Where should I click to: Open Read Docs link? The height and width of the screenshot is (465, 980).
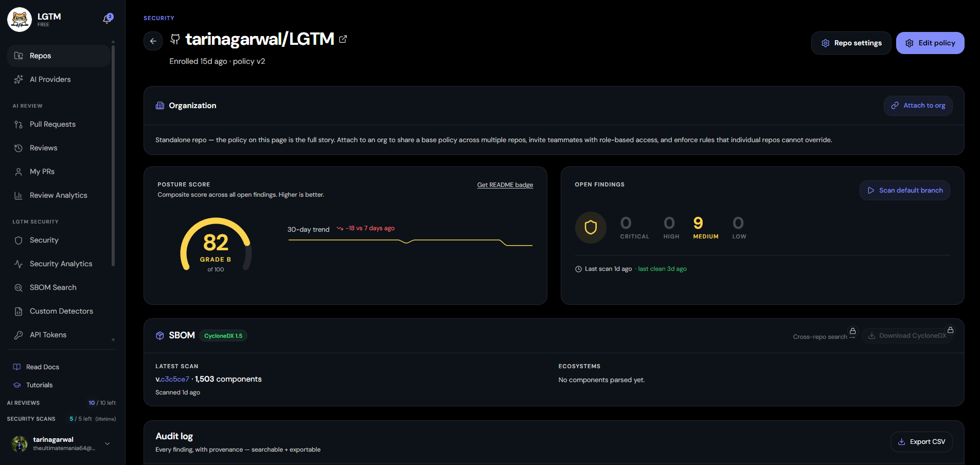coord(43,367)
